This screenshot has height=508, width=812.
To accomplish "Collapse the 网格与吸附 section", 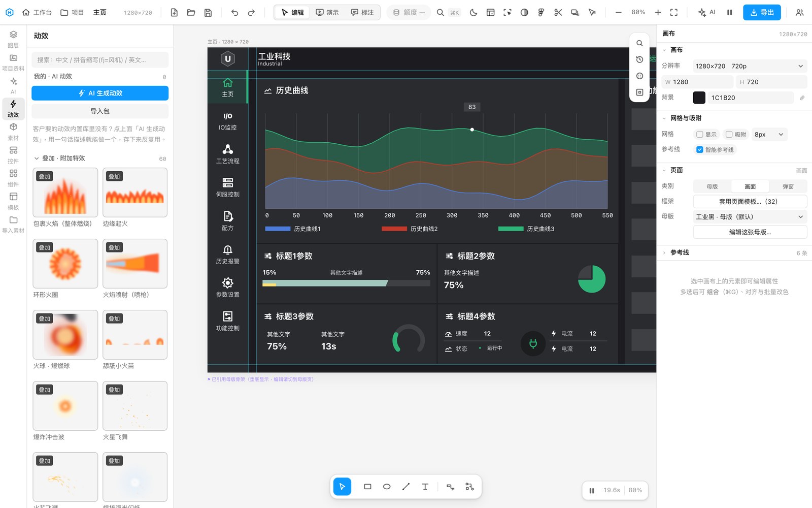I will [x=664, y=118].
